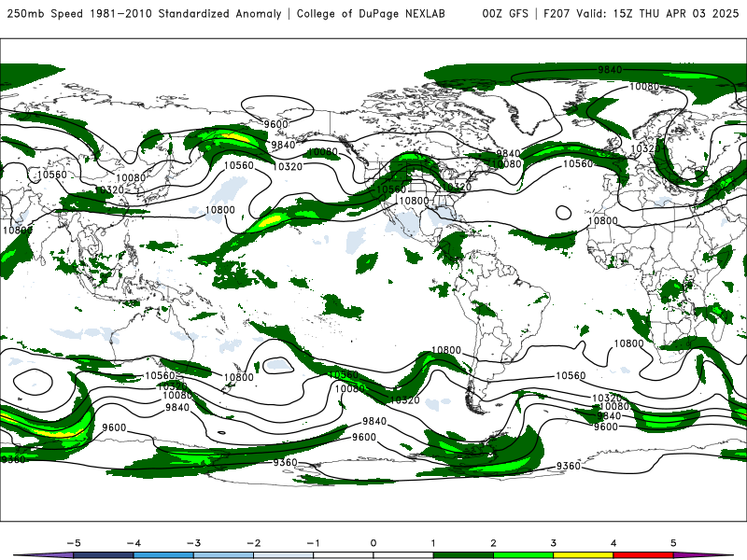Click the '-4' colorbar tick label

click(x=134, y=543)
